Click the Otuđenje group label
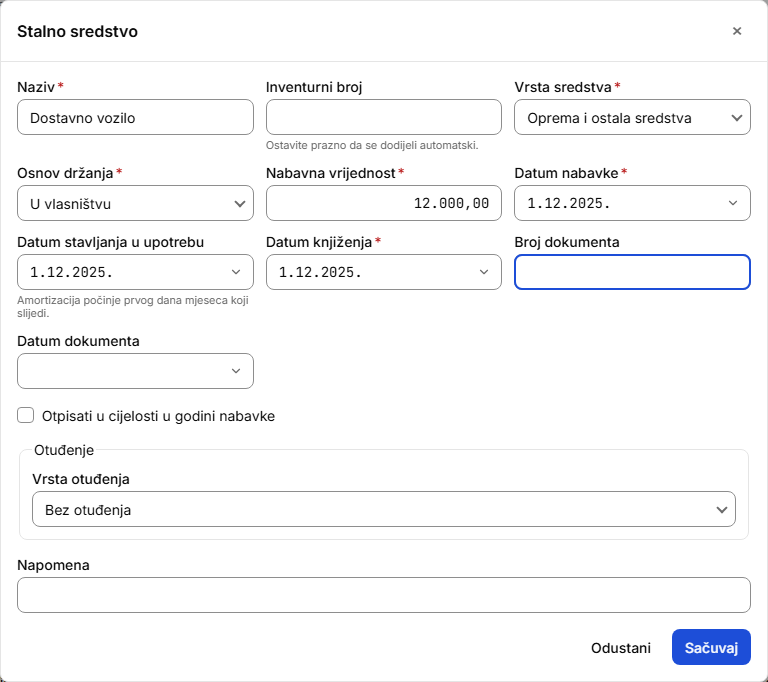Viewport: 768px width, 682px height. click(x=64, y=450)
